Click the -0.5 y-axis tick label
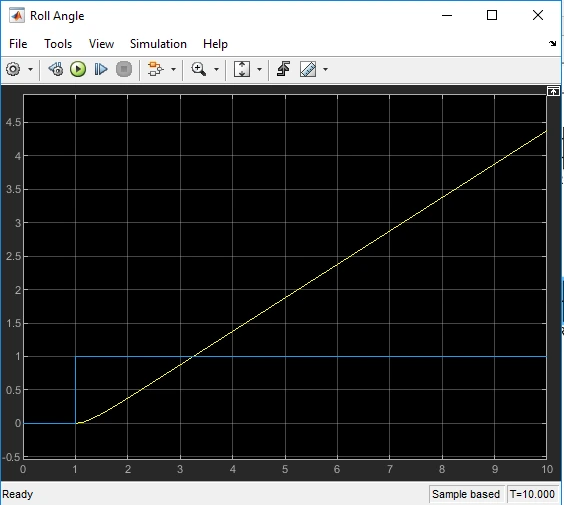Image resolution: width=564 pixels, height=505 pixels. (x=12, y=457)
